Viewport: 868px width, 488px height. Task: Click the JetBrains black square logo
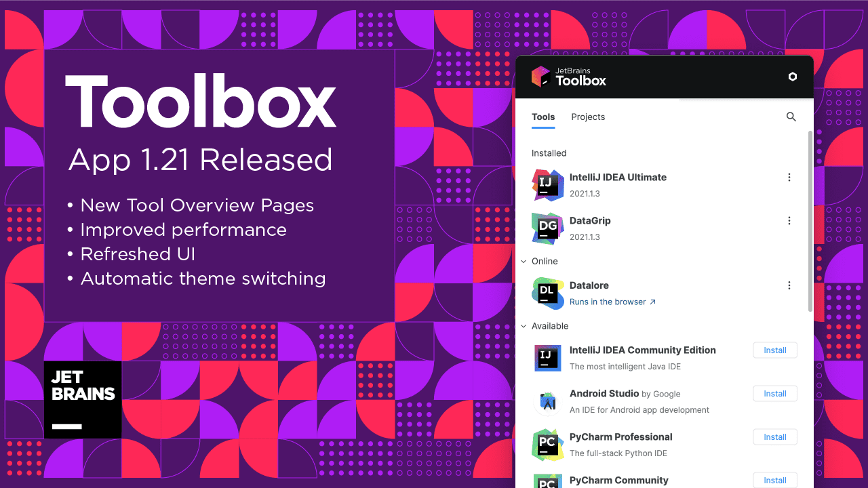click(83, 400)
